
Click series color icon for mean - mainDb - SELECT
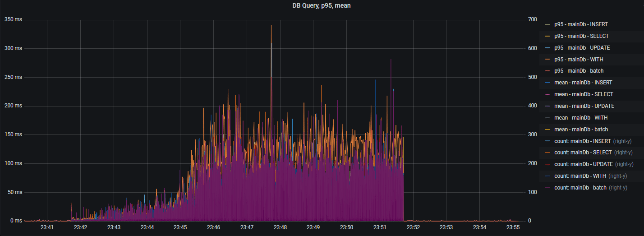click(547, 94)
